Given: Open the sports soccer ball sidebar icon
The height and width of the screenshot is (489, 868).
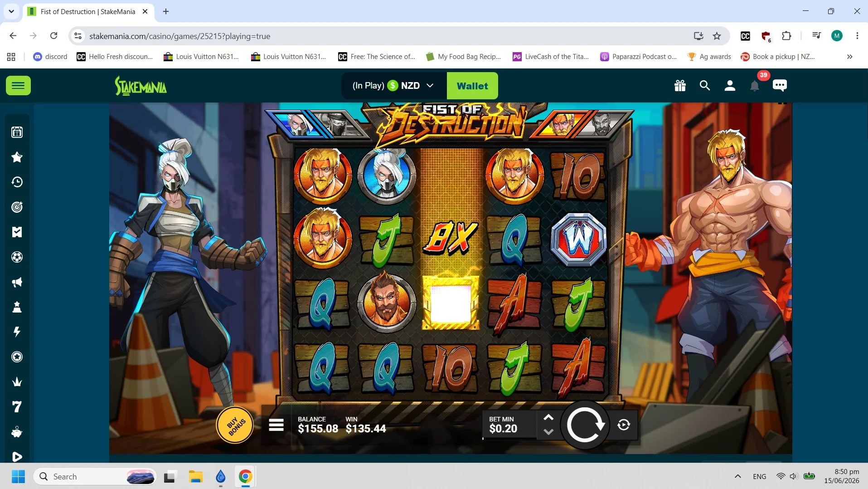Looking at the screenshot, I should point(17,257).
